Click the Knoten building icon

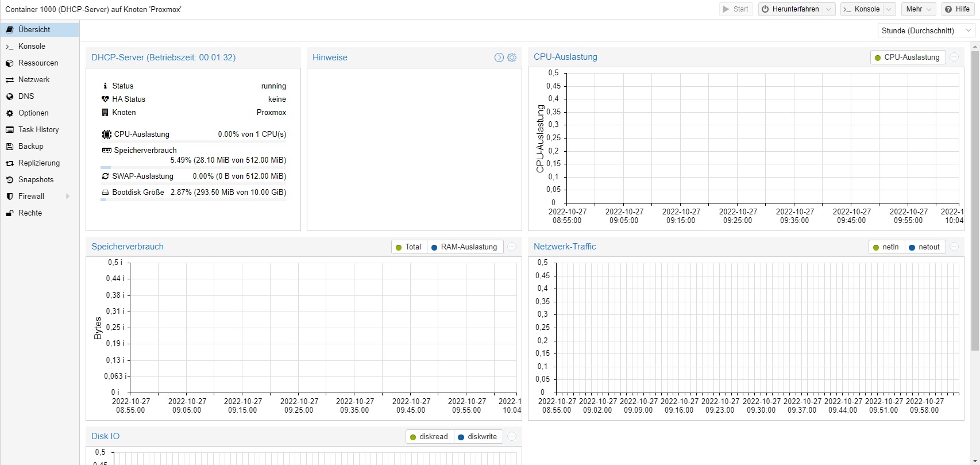point(105,112)
